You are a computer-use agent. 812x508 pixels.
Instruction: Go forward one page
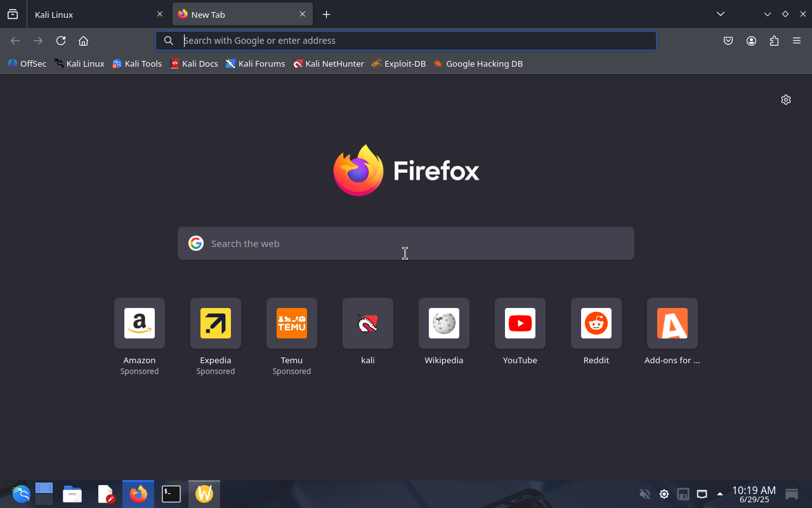38,41
